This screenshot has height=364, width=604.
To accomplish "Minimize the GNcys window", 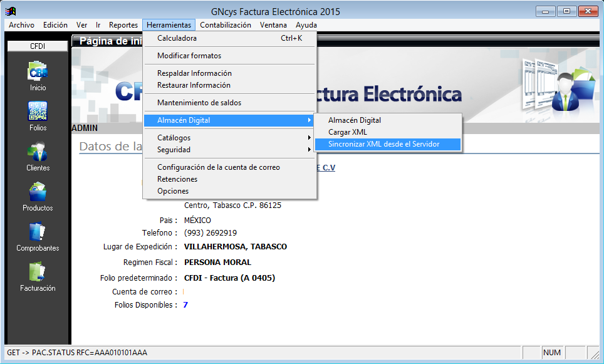I will point(546,11).
